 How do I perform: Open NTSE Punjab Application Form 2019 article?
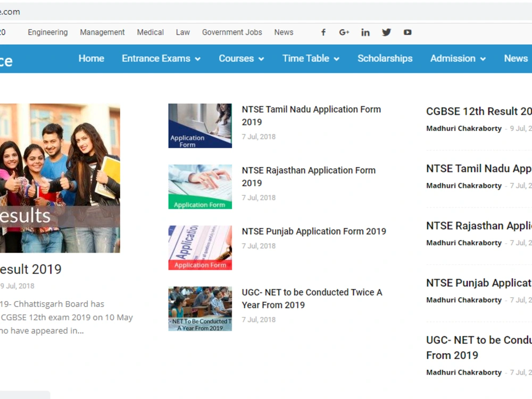(x=314, y=231)
